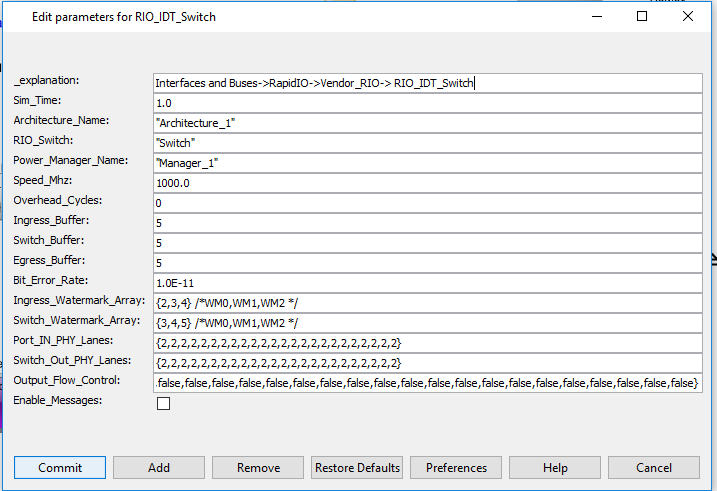The image size is (717, 491).
Task: Click the Speed_Mhz value field
Action: pos(427,183)
